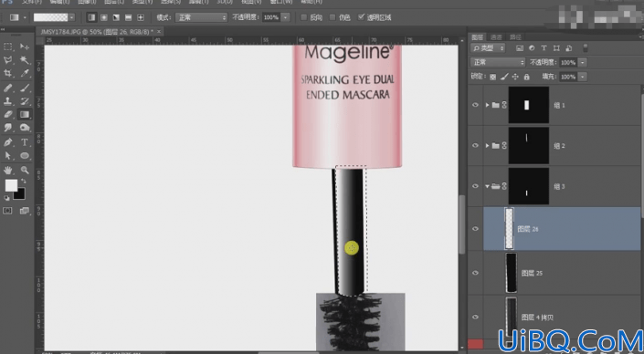Select the Eyedropper tool
The image size is (644, 354).
(25, 73)
